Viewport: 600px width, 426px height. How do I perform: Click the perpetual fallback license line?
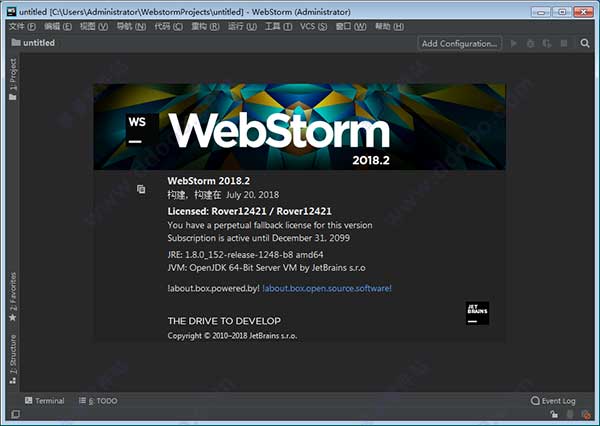tap(270, 225)
